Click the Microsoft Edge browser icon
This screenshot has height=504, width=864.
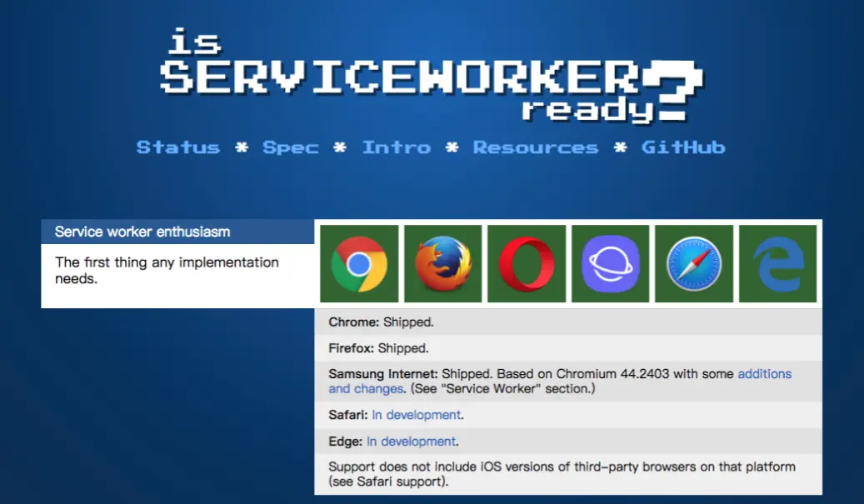(x=778, y=264)
